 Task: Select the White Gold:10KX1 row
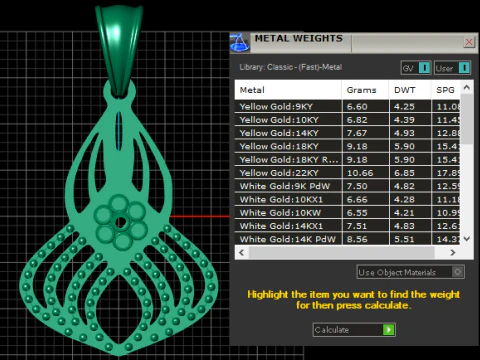pyautogui.click(x=347, y=199)
